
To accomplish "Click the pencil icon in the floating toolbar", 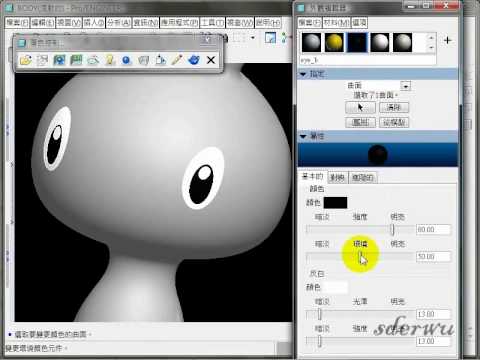I will (x=177, y=60).
